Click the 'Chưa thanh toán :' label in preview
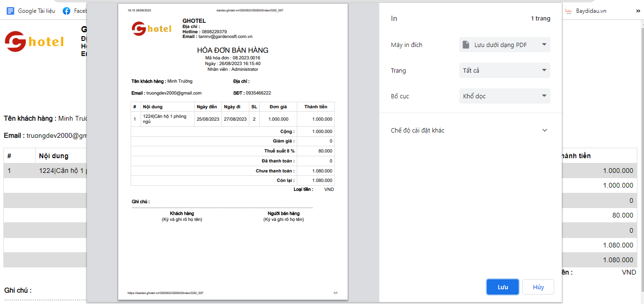This screenshot has height=304, width=644. click(275, 171)
